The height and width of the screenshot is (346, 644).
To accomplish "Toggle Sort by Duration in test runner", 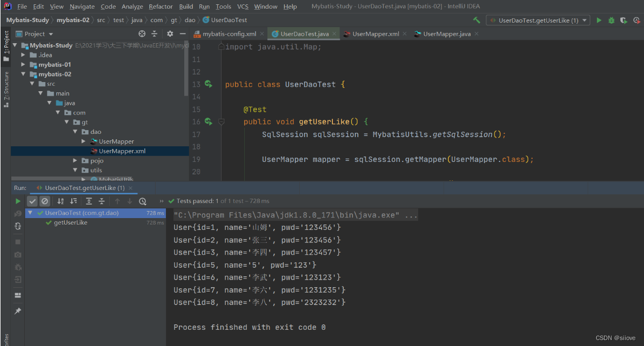I will click(73, 201).
